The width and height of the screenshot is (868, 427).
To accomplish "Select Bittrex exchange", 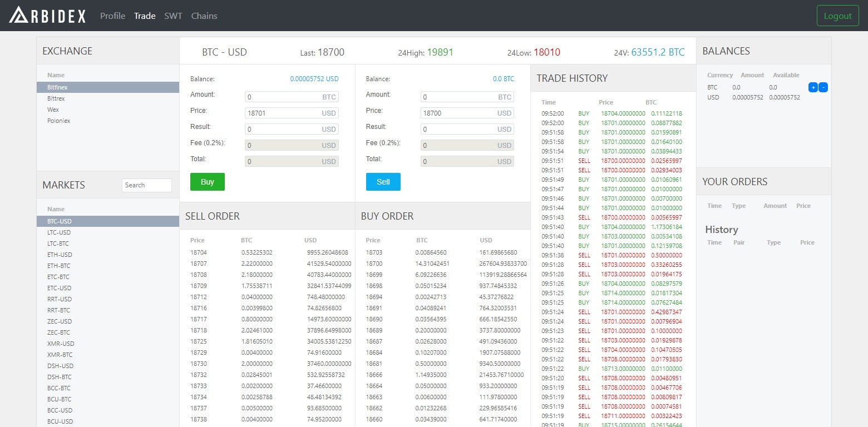I will (108, 98).
